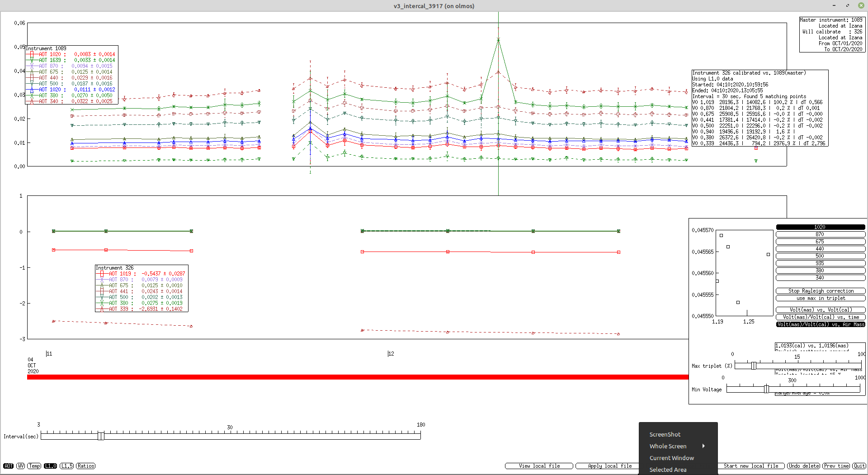Close the v3_intercal window

[x=861, y=5]
